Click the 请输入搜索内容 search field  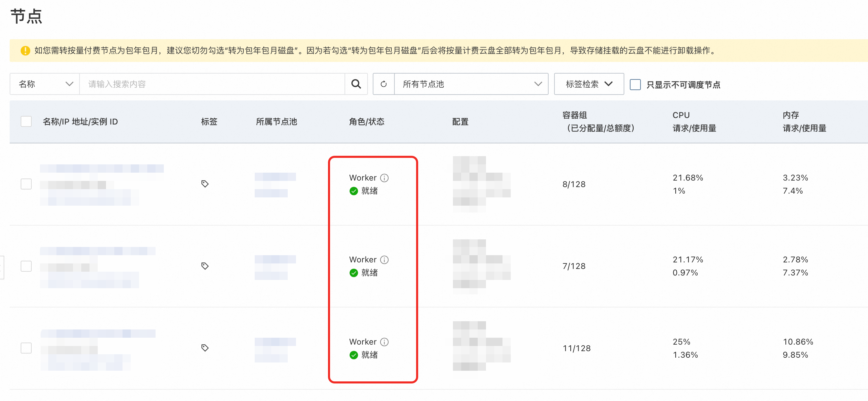(x=212, y=84)
